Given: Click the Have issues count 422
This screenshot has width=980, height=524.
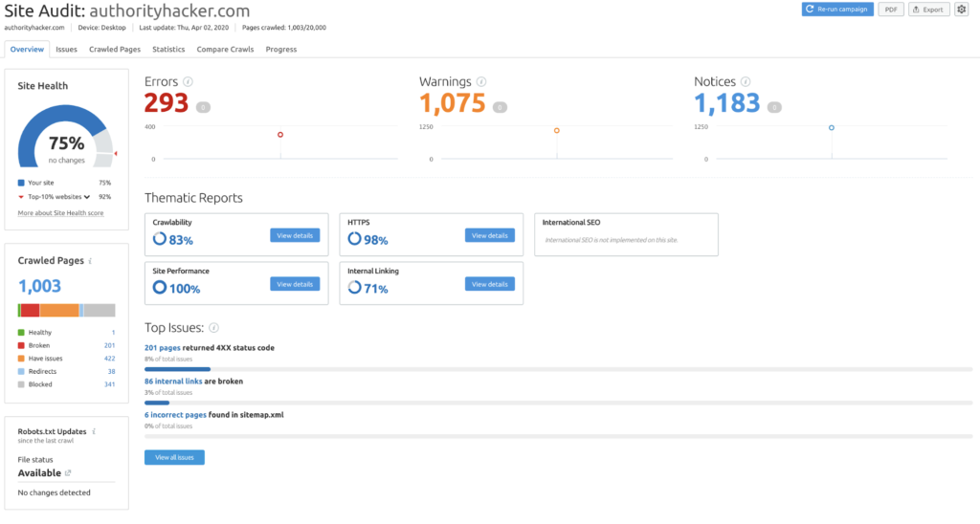Looking at the screenshot, I should (x=109, y=359).
